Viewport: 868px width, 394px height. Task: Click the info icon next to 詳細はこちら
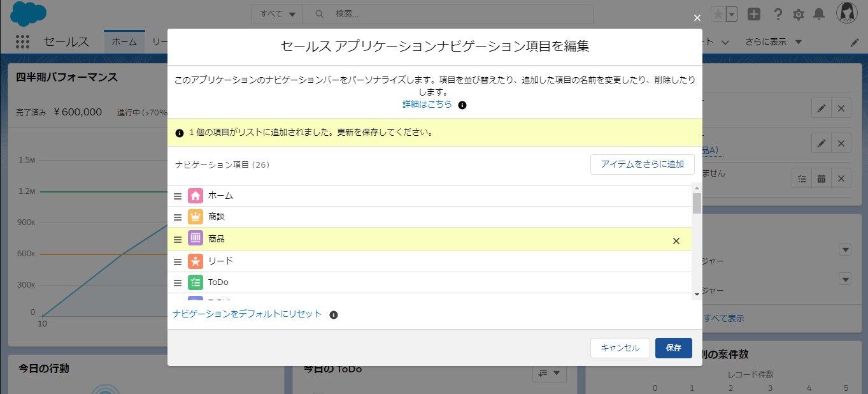coord(462,105)
